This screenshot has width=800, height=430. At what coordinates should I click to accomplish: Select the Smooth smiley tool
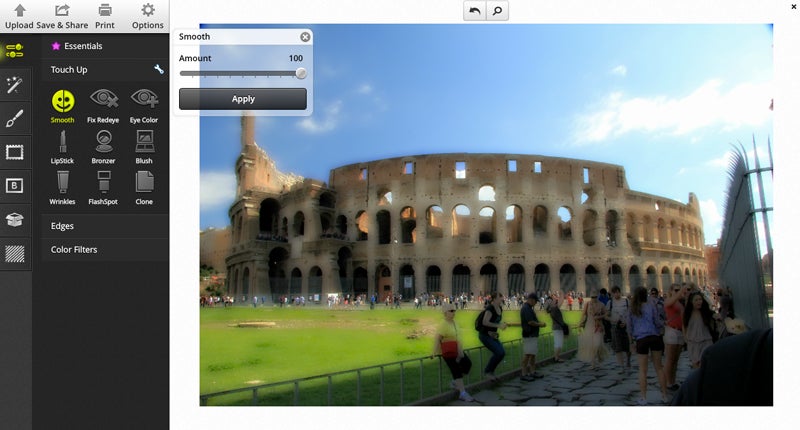63,106
